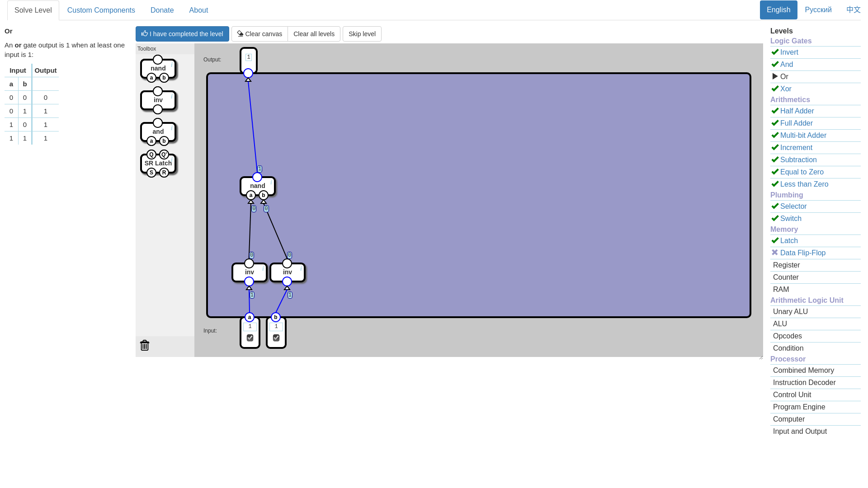The height and width of the screenshot is (488, 868).
Task: Click input a value field
Action: coord(250,327)
